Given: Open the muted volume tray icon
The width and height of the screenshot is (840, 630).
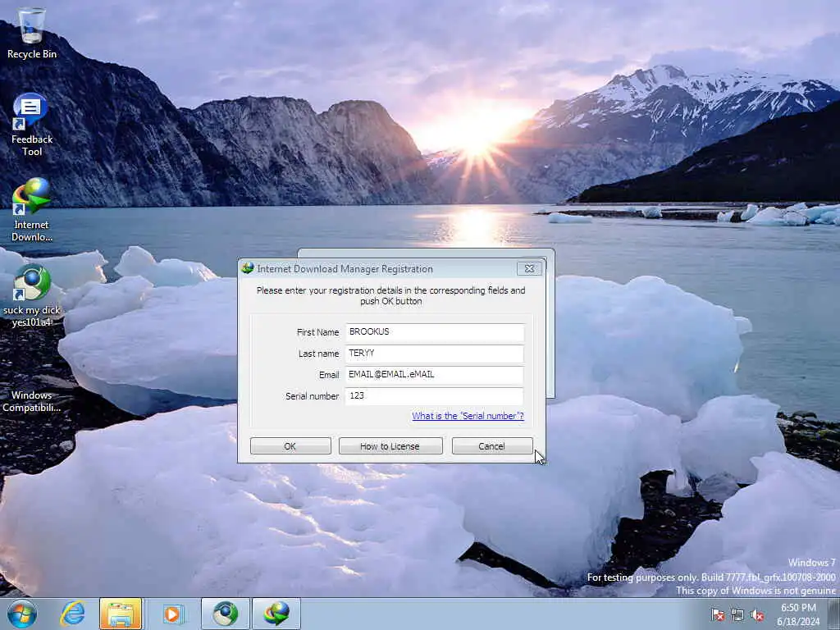Looking at the screenshot, I should point(757,614).
